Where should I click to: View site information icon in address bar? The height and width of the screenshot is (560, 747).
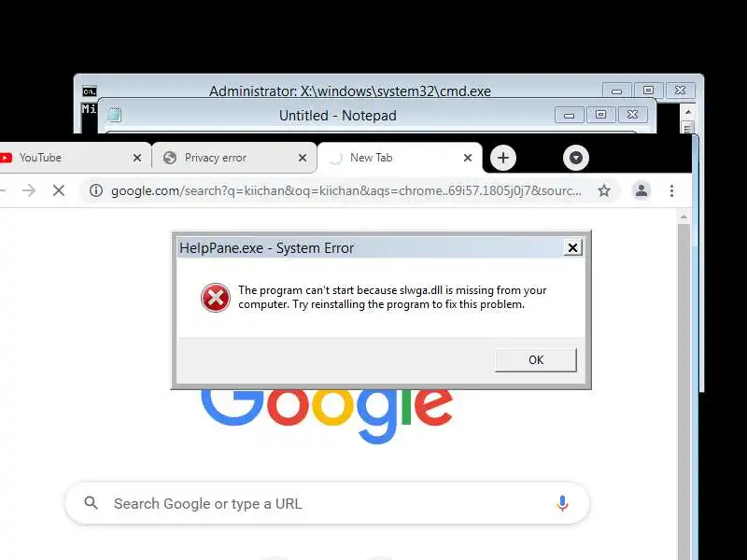[96, 191]
